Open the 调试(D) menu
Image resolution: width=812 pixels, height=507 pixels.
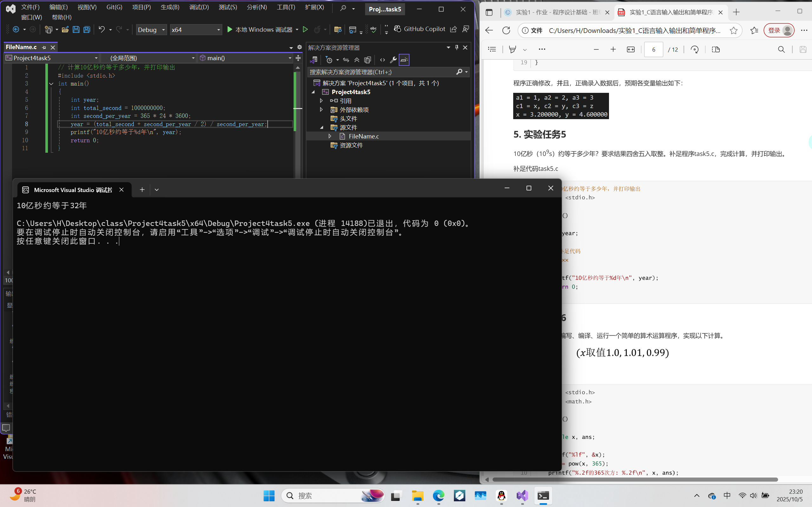point(199,7)
